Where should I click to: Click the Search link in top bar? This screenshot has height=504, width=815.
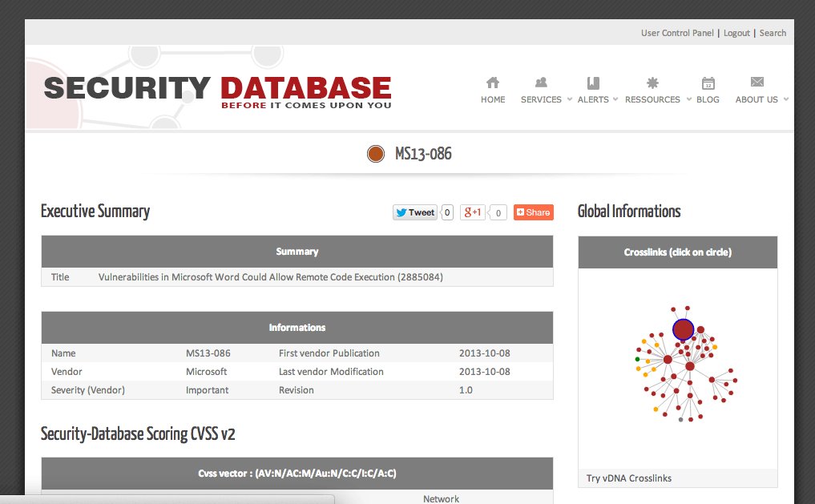tap(773, 33)
